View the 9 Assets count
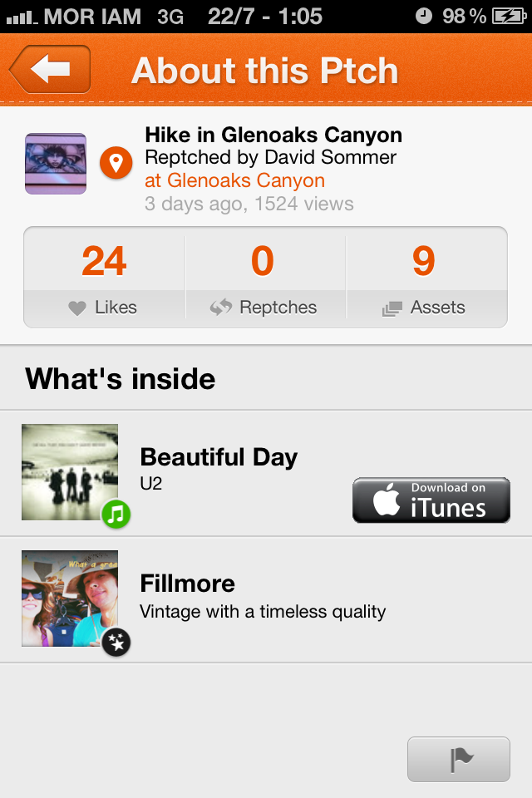This screenshot has height=798, width=532. pos(423,262)
